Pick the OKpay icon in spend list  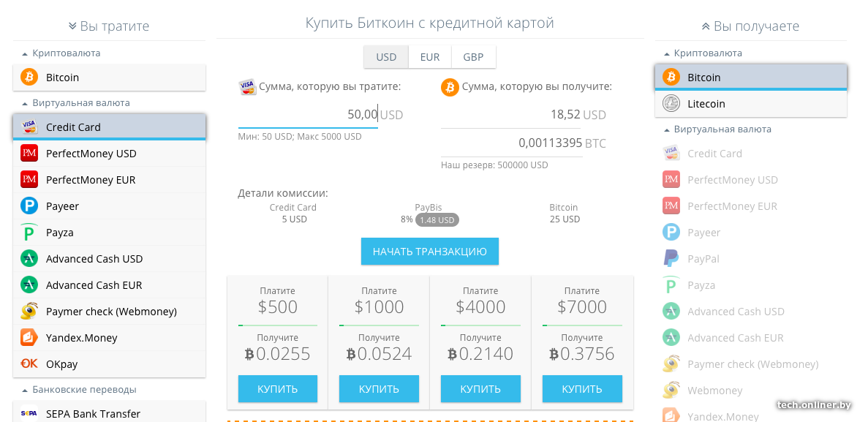coord(29,363)
